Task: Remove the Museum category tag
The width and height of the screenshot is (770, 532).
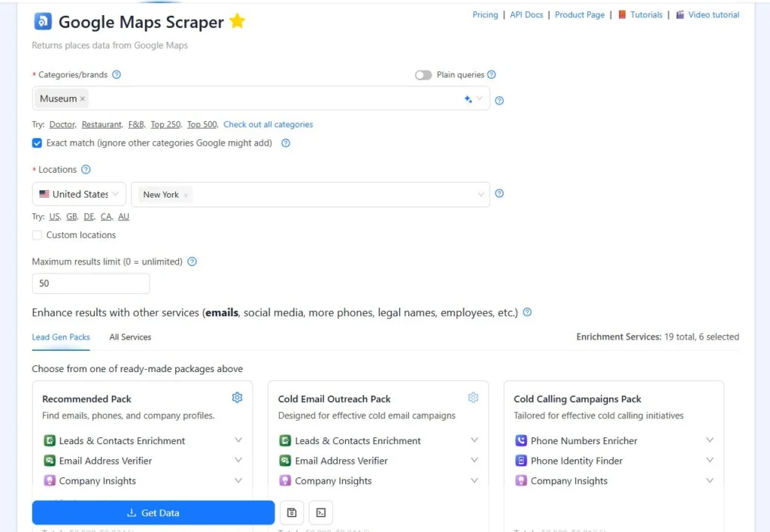Action: point(83,98)
